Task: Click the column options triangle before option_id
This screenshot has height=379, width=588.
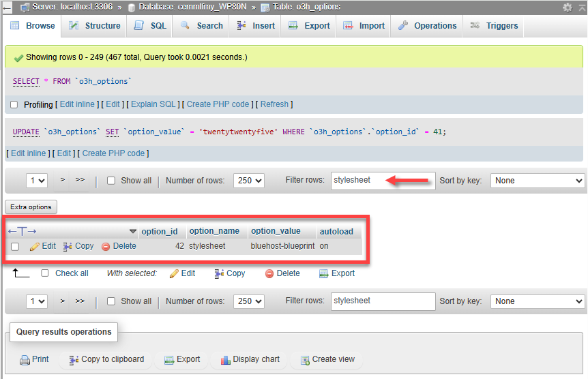Action: coord(133,231)
